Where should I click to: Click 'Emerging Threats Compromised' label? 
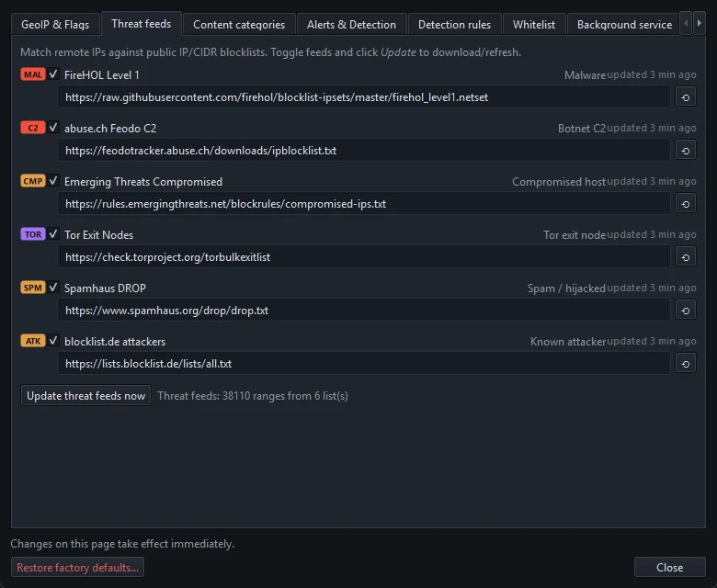coord(143,182)
